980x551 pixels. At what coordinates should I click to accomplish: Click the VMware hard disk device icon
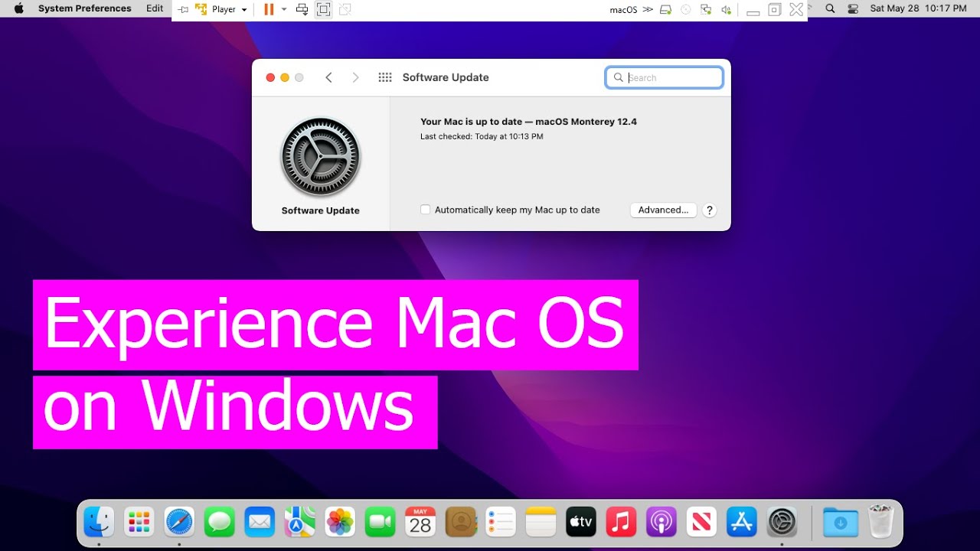click(x=666, y=10)
